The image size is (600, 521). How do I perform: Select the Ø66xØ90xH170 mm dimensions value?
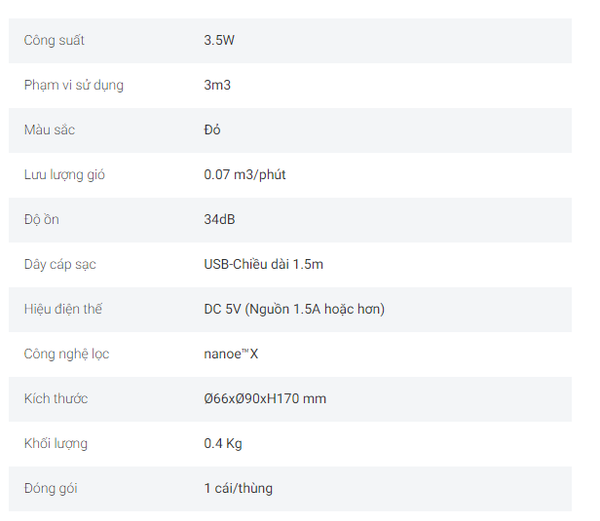[x=265, y=399]
